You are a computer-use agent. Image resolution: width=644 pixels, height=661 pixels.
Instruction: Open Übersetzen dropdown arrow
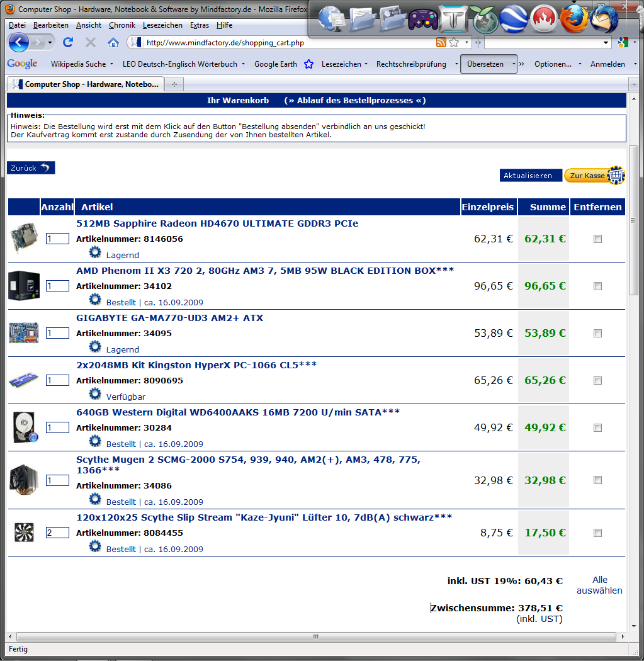coord(513,64)
